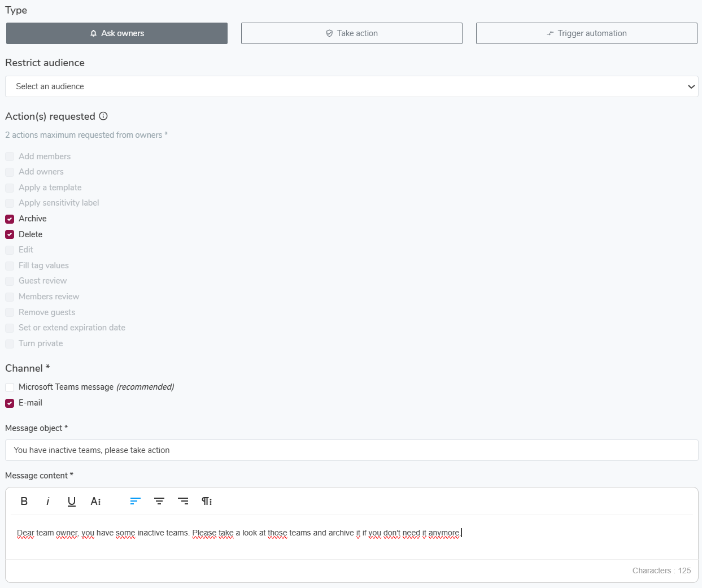Align message text to the left

[x=135, y=501]
